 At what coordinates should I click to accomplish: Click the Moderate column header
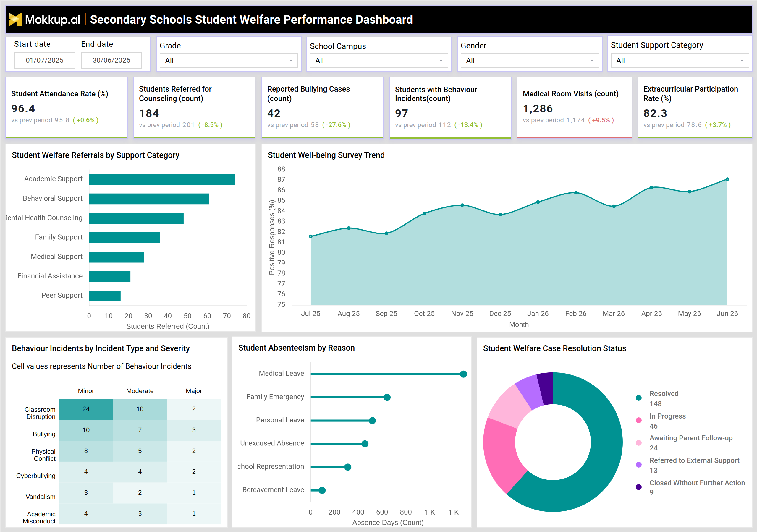(x=140, y=391)
